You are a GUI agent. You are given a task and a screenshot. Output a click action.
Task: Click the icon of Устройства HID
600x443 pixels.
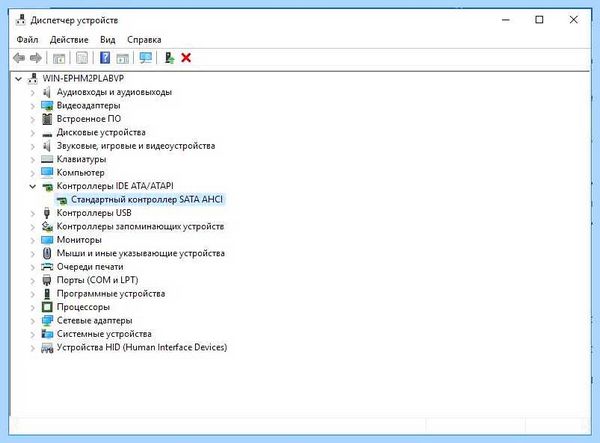pos(47,348)
